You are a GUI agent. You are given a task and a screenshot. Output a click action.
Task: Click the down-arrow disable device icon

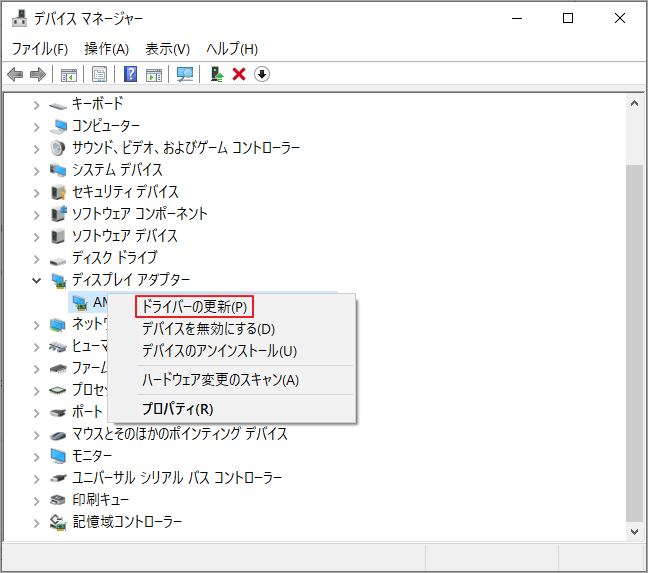coord(262,74)
